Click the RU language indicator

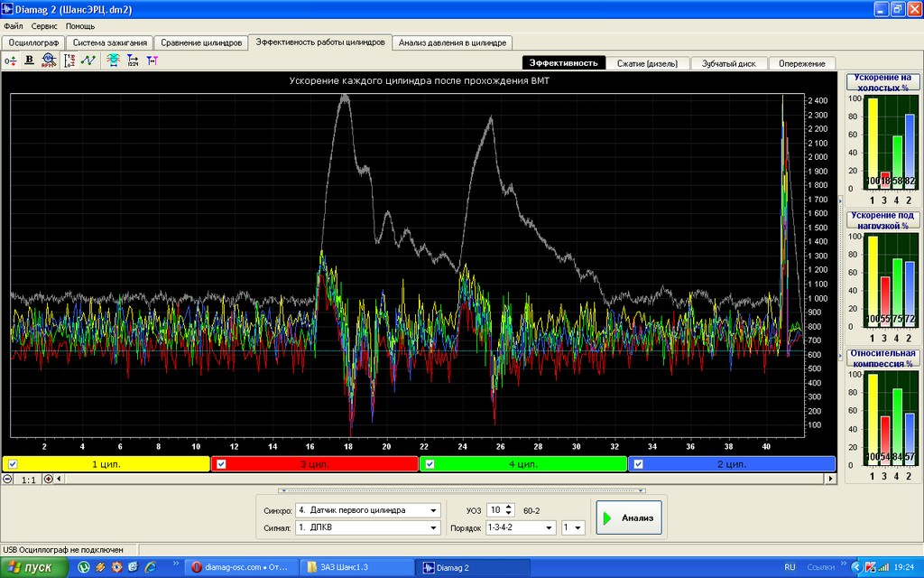click(790, 567)
